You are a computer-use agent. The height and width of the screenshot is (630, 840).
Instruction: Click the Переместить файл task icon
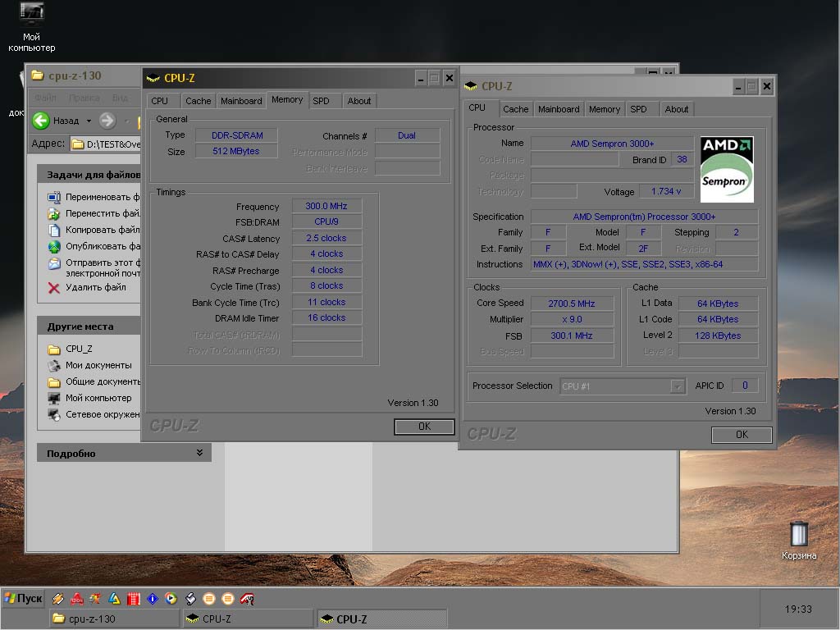[53, 214]
